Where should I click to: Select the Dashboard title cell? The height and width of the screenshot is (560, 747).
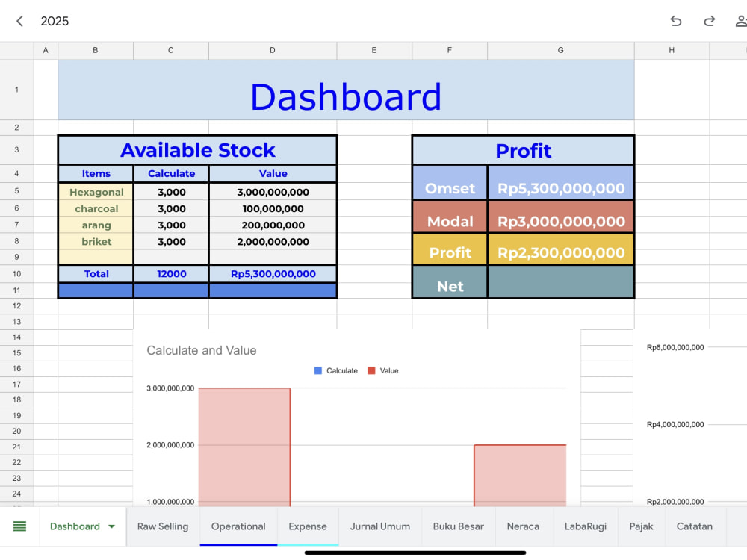tap(346, 90)
